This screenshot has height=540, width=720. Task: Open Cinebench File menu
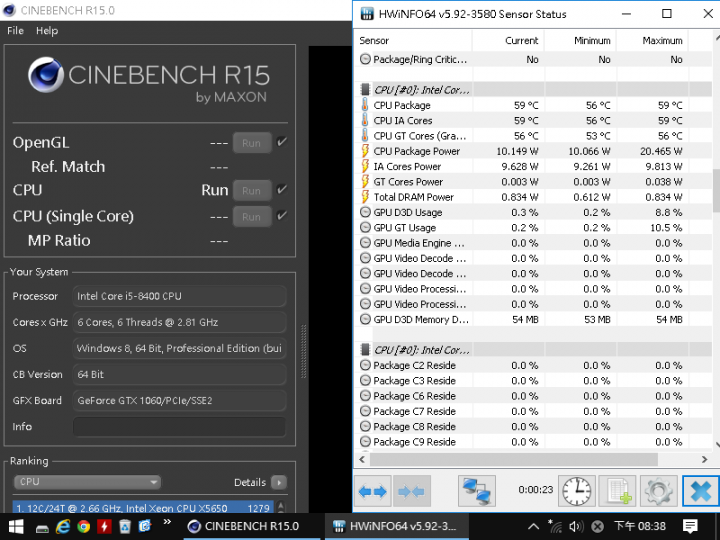15,31
